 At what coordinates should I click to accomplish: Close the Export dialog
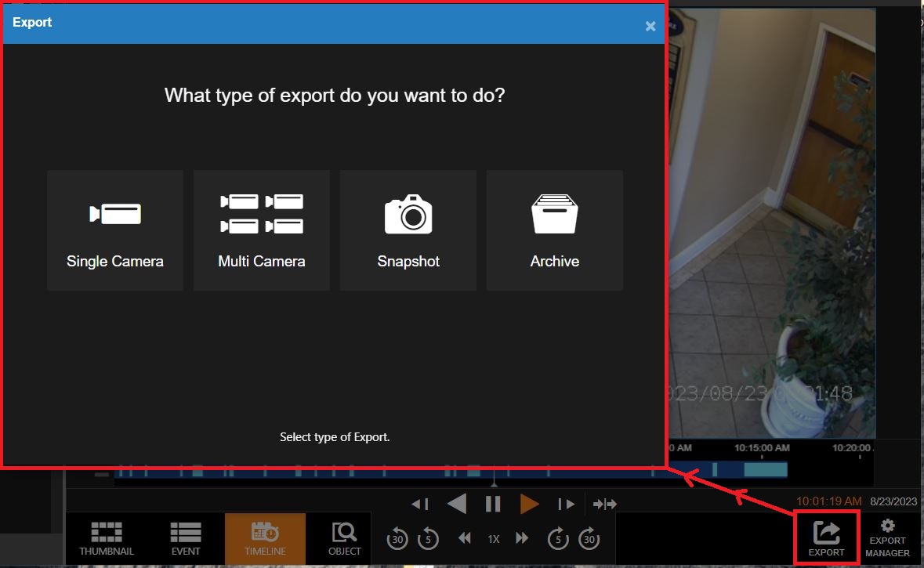click(650, 26)
